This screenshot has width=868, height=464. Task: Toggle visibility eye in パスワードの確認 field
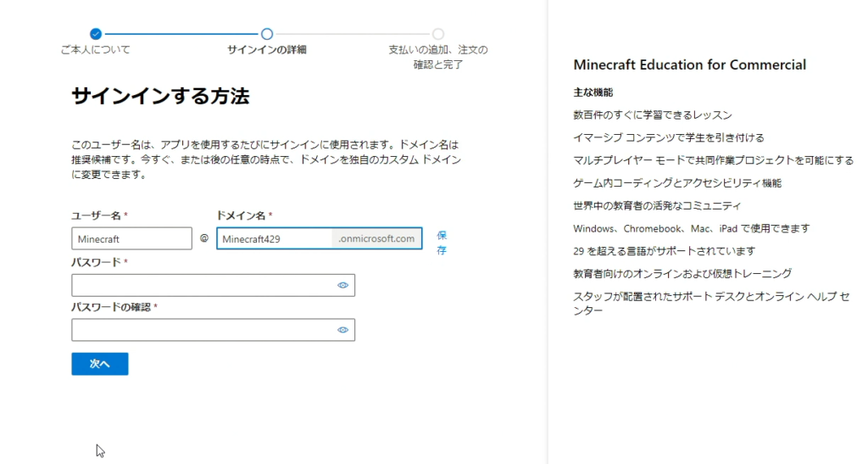tap(343, 330)
